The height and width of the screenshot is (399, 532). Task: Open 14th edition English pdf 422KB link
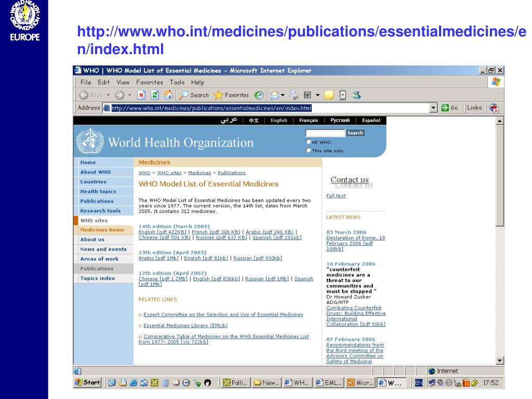point(162,232)
